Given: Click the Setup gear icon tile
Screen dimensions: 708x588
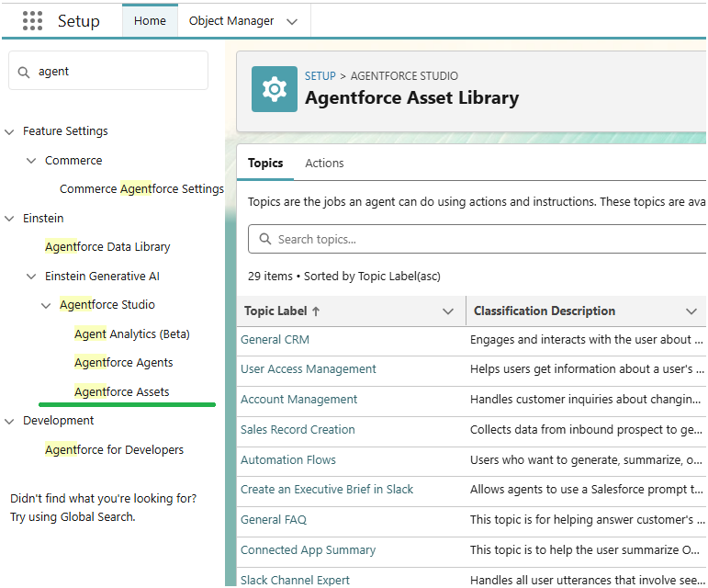Looking at the screenshot, I should pyautogui.click(x=274, y=89).
